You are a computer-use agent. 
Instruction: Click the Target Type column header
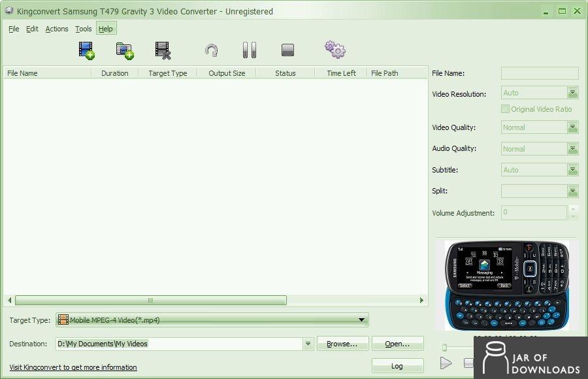pyautogui.click(x=168, y=73)
